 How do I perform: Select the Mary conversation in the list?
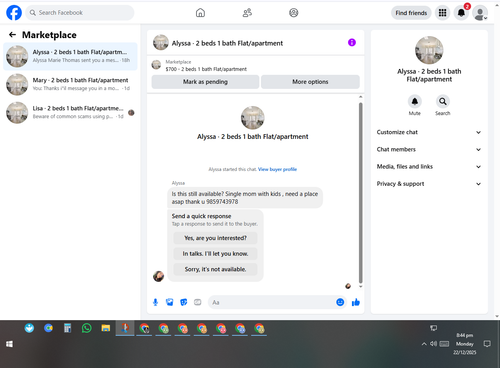tap(70, 84)
